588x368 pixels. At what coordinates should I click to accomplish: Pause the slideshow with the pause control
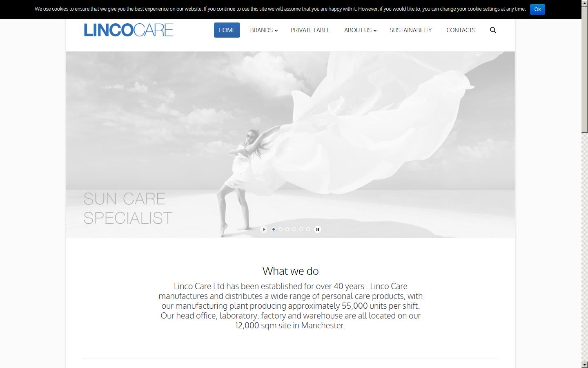[x=318, y=229]
